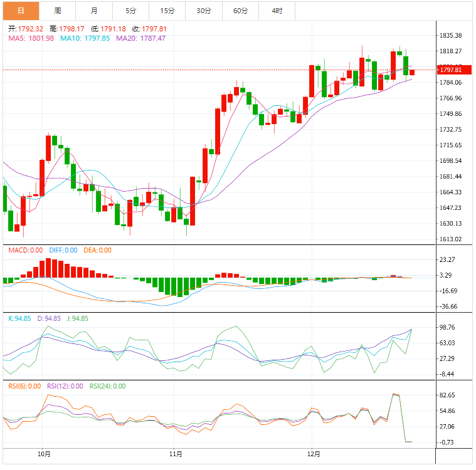Select the RSI(24) legend label

click(x=108, y=386)
